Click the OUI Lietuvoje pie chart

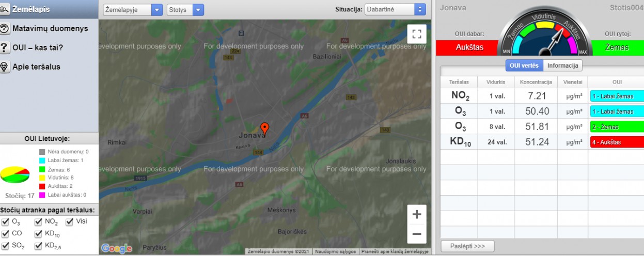(x=14, y=175)
